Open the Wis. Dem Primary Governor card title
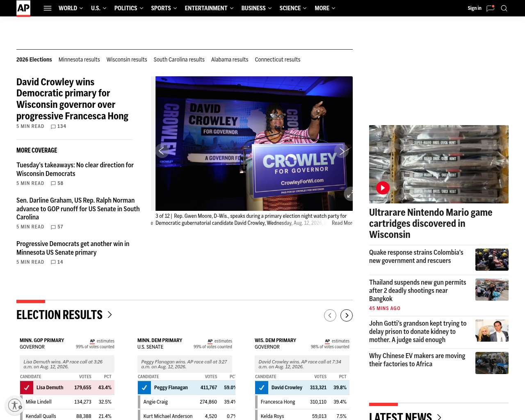 click(x=275, y=344)
